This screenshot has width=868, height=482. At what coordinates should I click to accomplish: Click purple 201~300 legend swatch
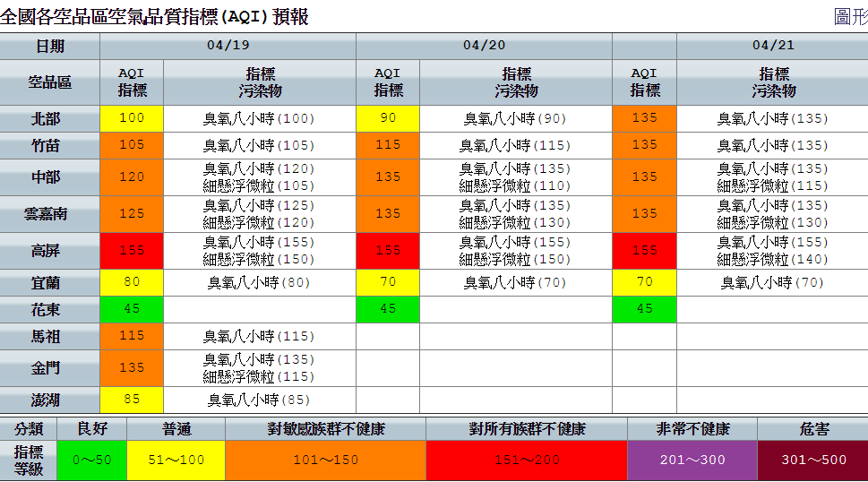point(692,460)
